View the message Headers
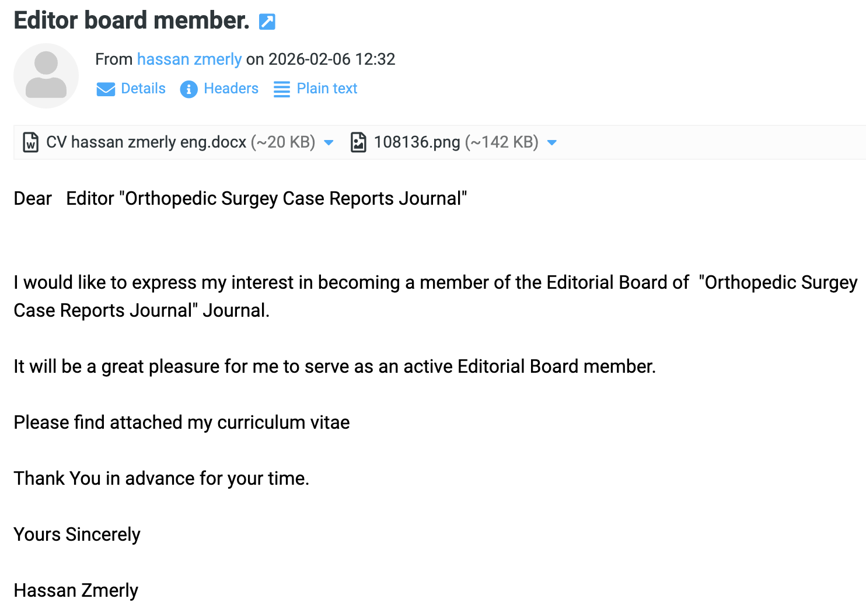Screen dimensions: 866x616 point(231,89)
